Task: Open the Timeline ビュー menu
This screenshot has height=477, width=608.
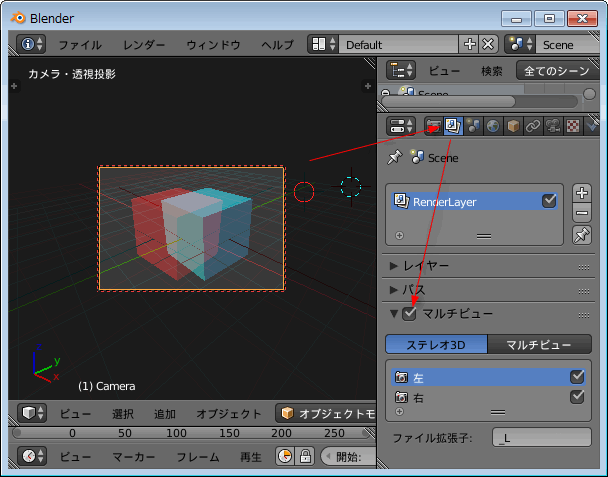Action: click(x=75, y=457)
